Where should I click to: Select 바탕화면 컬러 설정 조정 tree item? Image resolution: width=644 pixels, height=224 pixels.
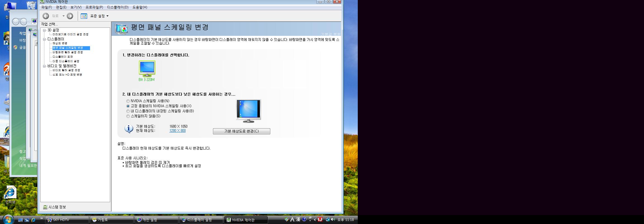point(68,52)
